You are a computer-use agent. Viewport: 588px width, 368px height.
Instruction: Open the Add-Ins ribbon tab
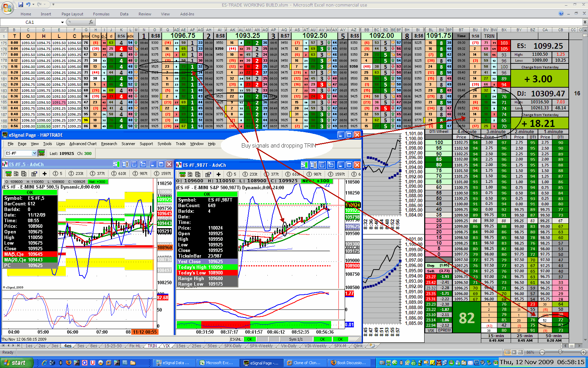point(187,14)
